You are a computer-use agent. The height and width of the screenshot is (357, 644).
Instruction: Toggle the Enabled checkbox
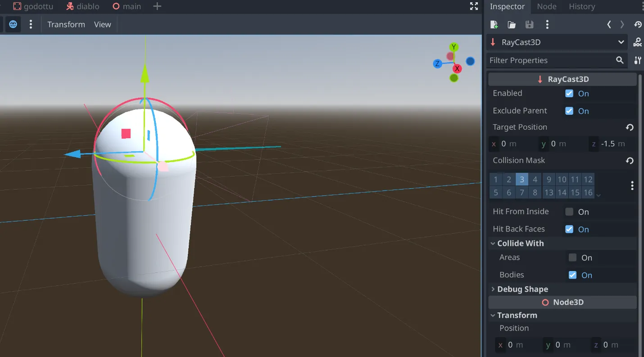click(x=569, y=94)
